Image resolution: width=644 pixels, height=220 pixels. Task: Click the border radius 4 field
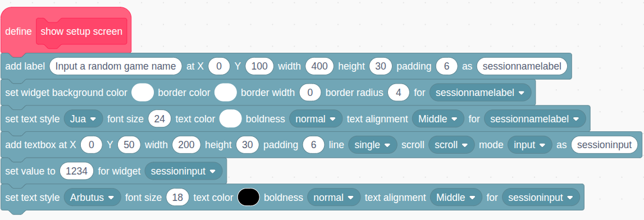399,93
